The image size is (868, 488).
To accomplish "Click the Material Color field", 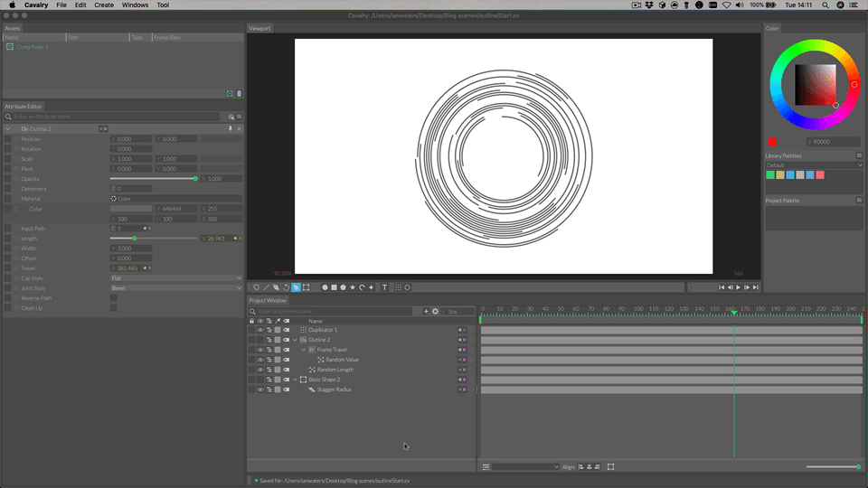I will pyautogui.click(x=176, y=199).
